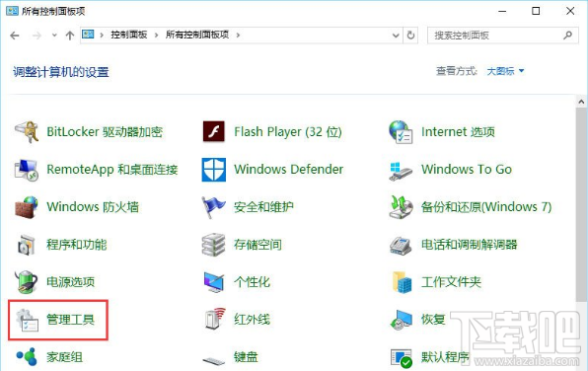
Task: Click the Windows To Go USB icon
Action: click(401, 172)
